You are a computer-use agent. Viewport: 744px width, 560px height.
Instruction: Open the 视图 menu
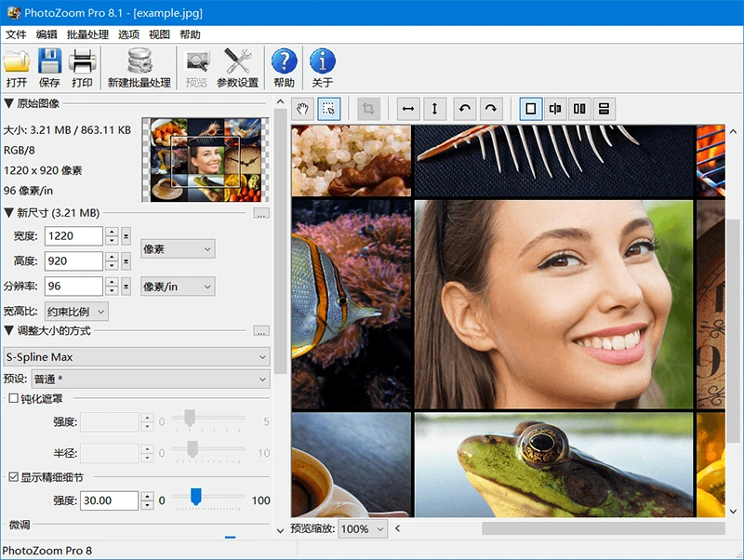tap(159, 34)
